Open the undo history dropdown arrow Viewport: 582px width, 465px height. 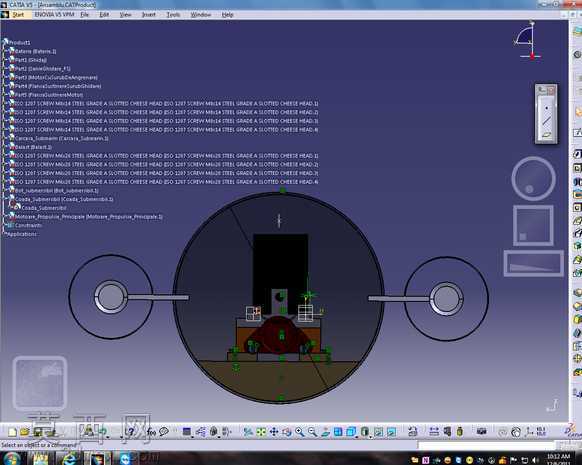point(108,436)
